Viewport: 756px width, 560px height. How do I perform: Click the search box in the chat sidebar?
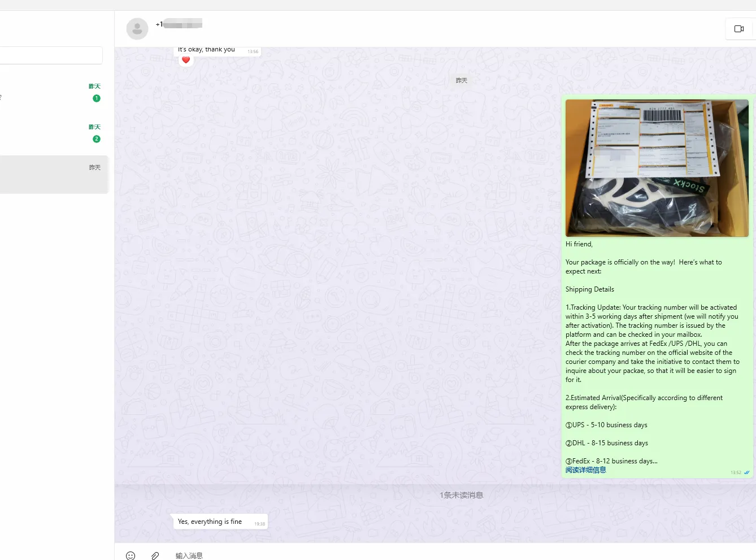pyautogui.click(x=51, y=55)
